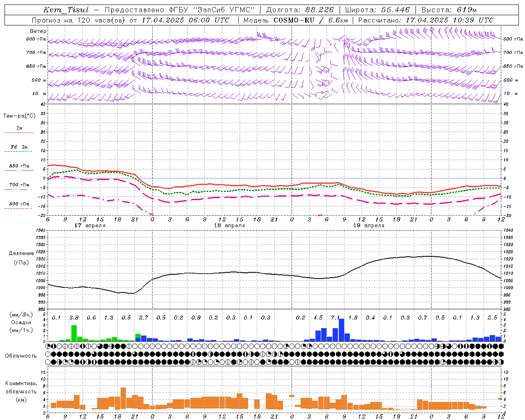Select the provider text "ЗапСиб УГМС"
The height and width of the screenshot is (420, 525).
[224, 10]
